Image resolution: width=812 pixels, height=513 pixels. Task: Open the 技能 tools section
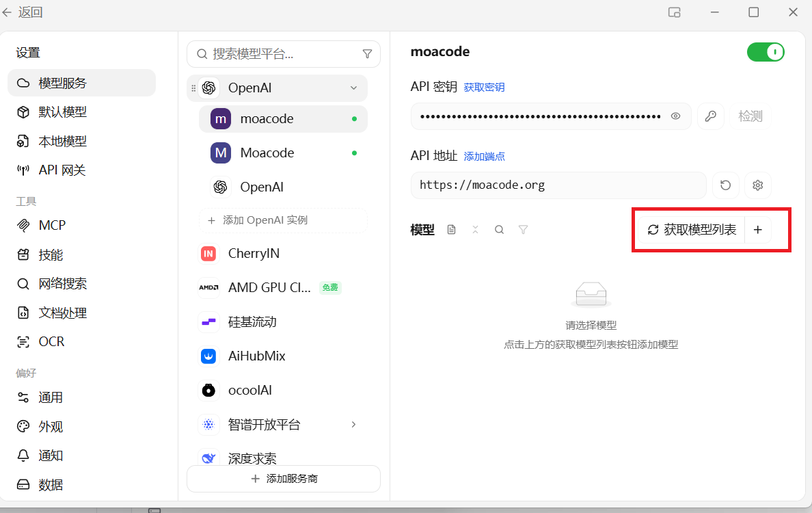tap(81, 254)
